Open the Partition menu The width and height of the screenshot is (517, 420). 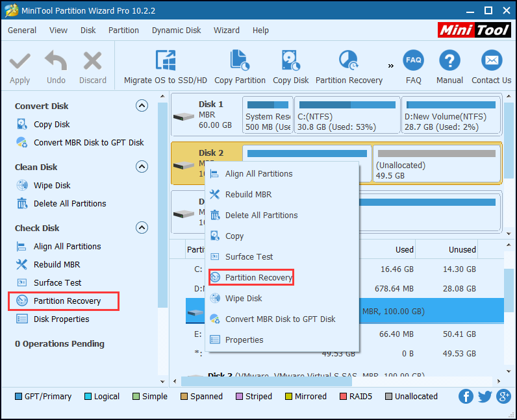point(123,31)
